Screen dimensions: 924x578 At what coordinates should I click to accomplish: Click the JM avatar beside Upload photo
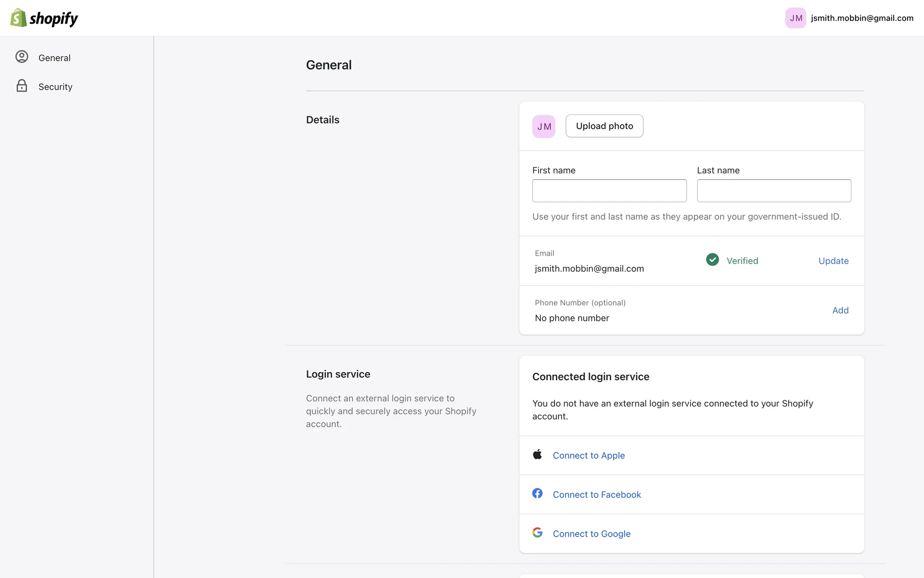pos(544,127)
